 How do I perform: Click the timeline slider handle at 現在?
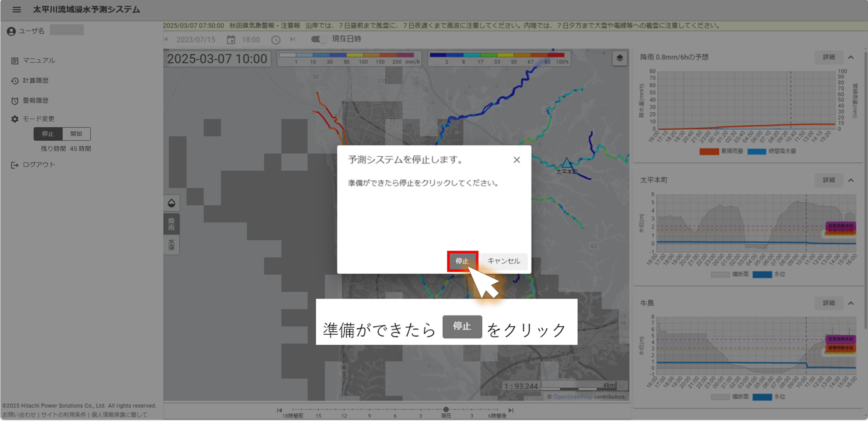[446, 409]
